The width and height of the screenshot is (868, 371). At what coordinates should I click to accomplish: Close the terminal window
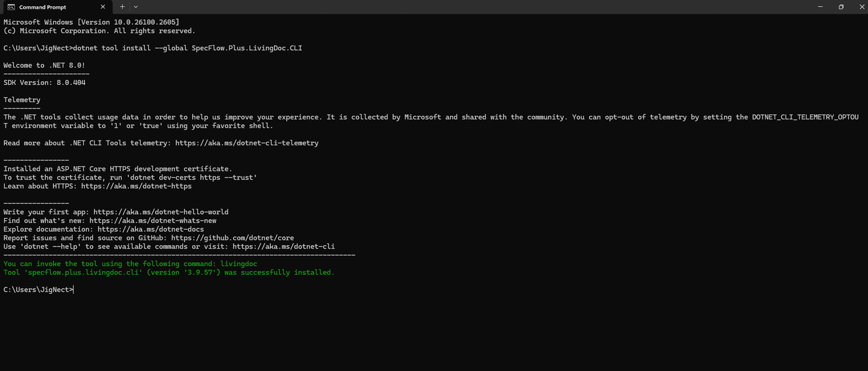pos(861,7)
